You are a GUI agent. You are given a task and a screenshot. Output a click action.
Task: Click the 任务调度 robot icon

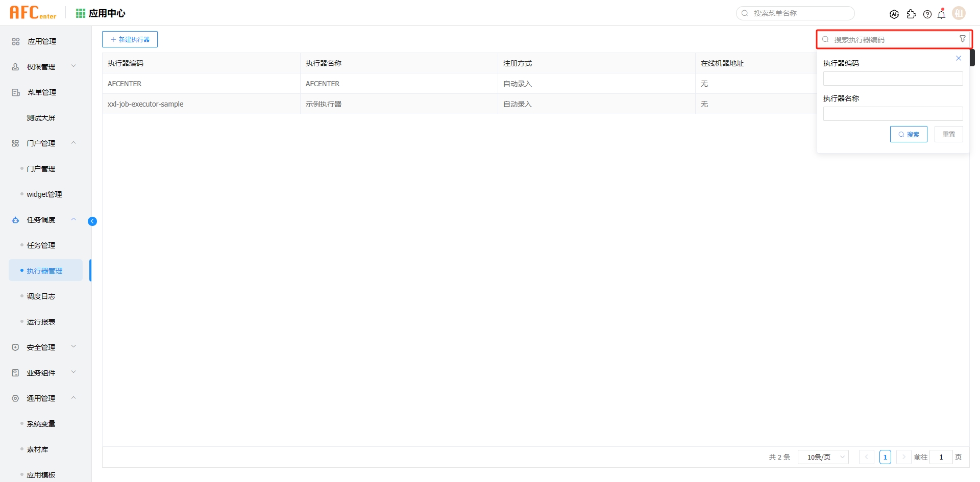point(15,220)
